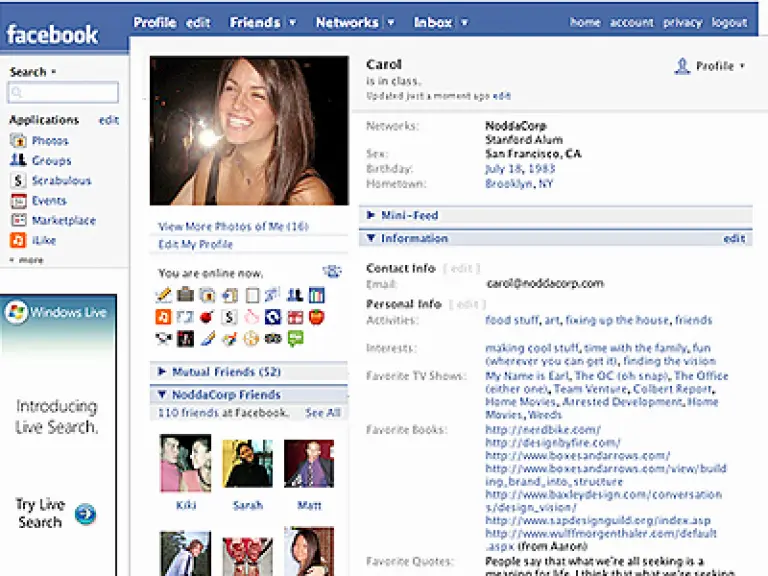Click into the Search input field
Viewport: 768px width, 576px height.
(63, 93)
